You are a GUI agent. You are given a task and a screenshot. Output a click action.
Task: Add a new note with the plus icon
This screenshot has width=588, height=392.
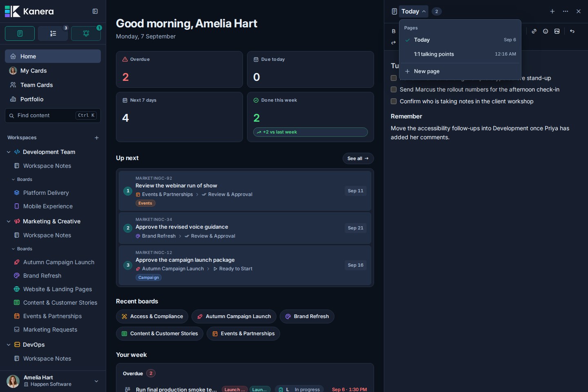pyautogui.click(x=552, y=11)
